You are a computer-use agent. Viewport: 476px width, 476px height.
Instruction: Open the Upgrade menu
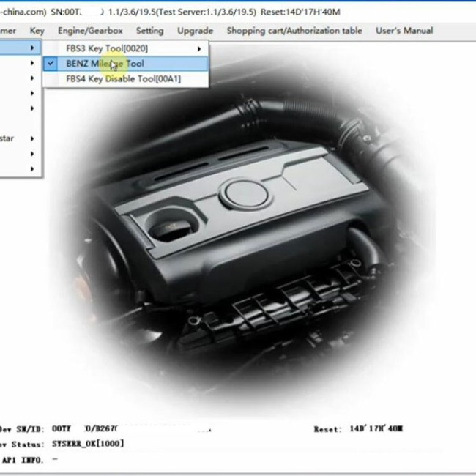195,31
